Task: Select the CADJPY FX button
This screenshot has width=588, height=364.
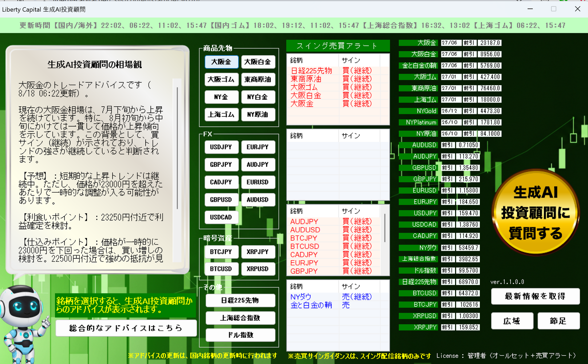Action: pos(221,182)
